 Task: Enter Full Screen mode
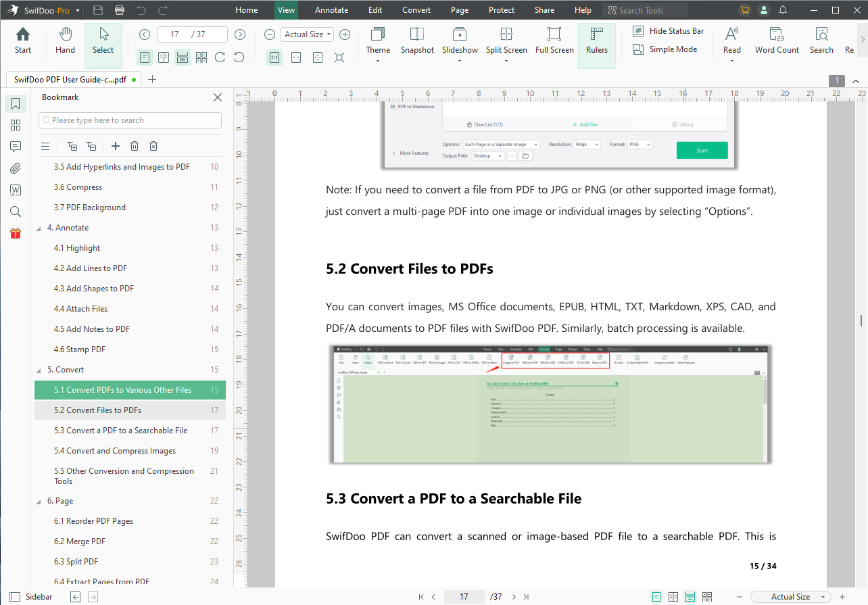[554, 42]
